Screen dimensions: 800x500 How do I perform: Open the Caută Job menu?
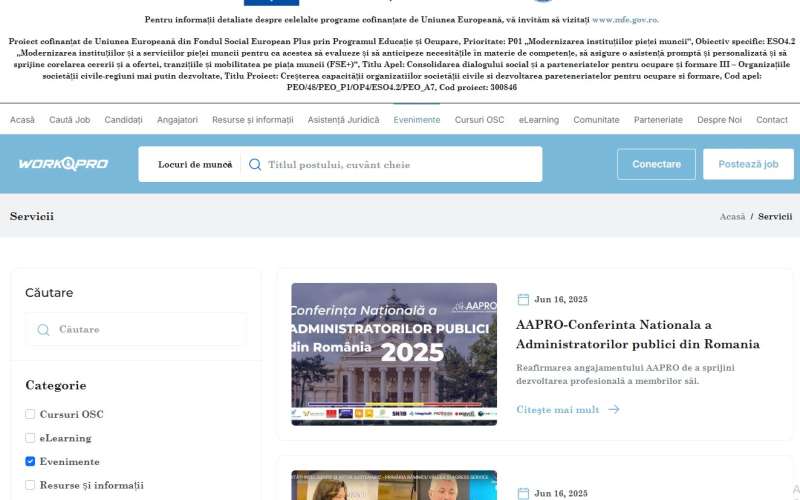(69, 120)
